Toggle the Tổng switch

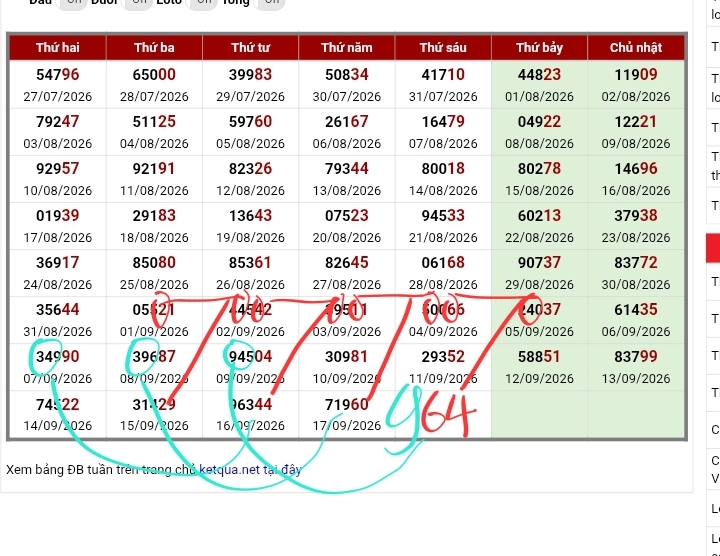click(269, 3)
